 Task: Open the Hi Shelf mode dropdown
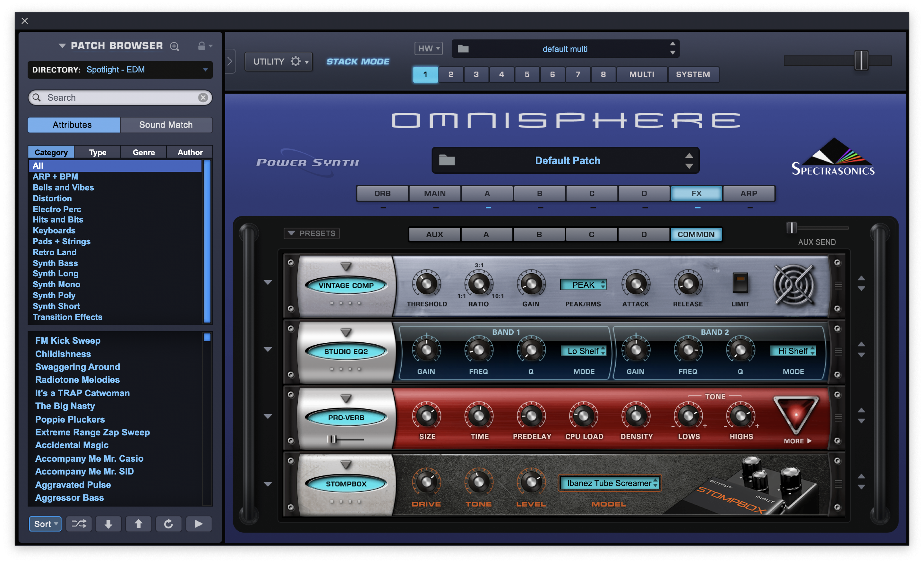pyautogui.click(x=793, y=351)
